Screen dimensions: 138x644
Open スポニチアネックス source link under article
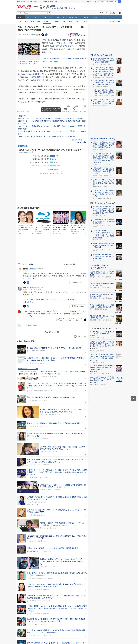click(80, 142)
